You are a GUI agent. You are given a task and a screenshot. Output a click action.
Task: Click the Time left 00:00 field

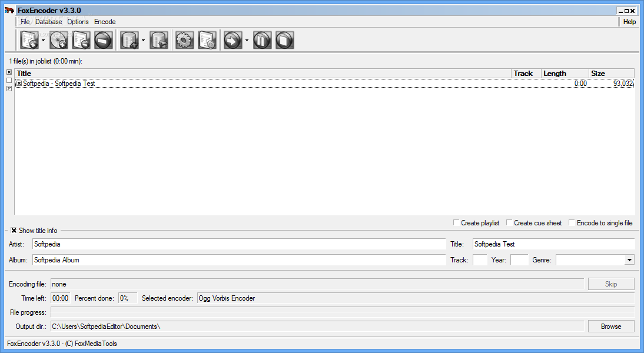(x=61, y=298)
